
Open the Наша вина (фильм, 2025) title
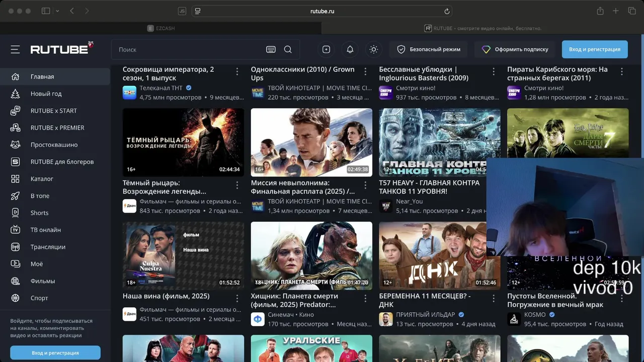(x=166, y=296)
